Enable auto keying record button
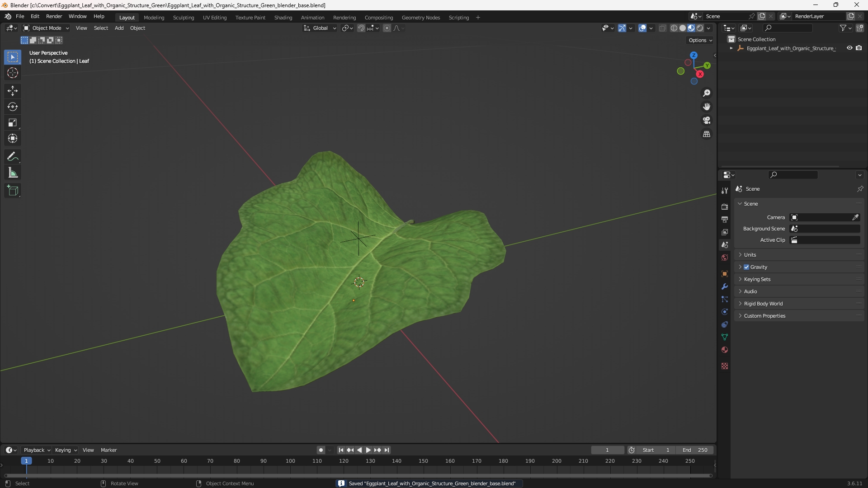This screenshot has width=868, height=488. tap(321, 450)
